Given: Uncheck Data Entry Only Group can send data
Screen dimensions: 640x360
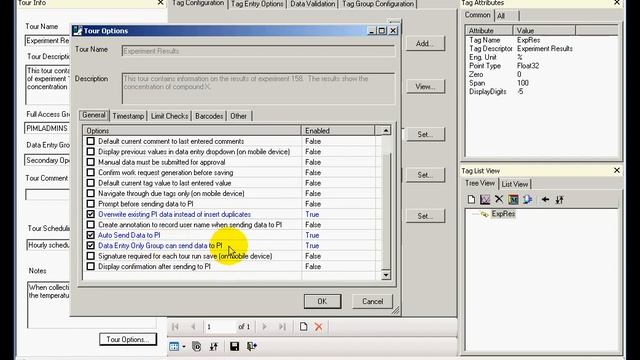Looking at the screenshot, I should [91, 246].
